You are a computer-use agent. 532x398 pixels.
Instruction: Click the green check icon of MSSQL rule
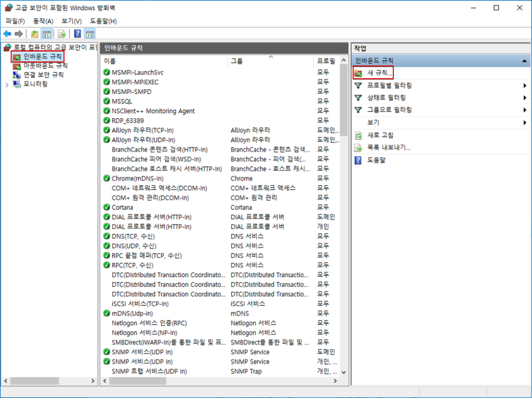(107, 101)
